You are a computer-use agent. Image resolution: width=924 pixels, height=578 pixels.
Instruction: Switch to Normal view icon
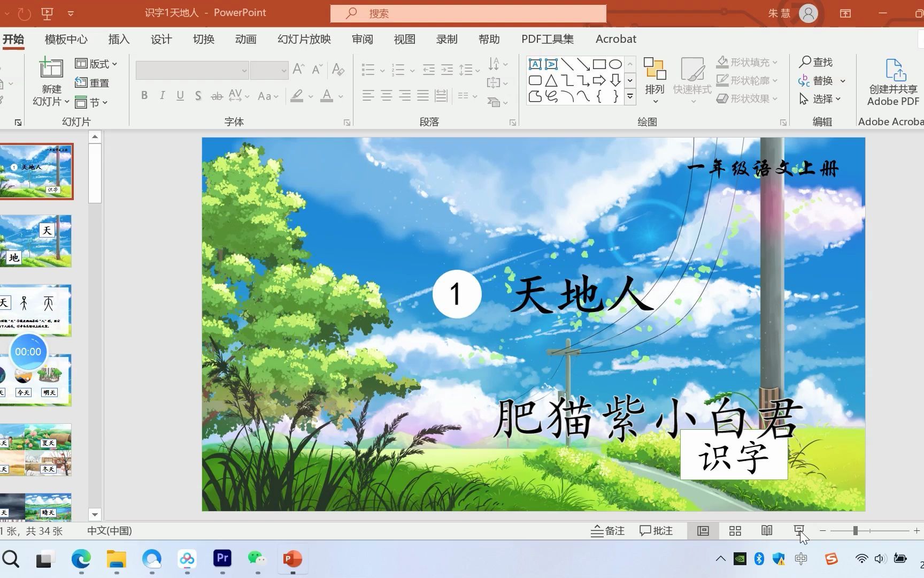pos(703,530)
